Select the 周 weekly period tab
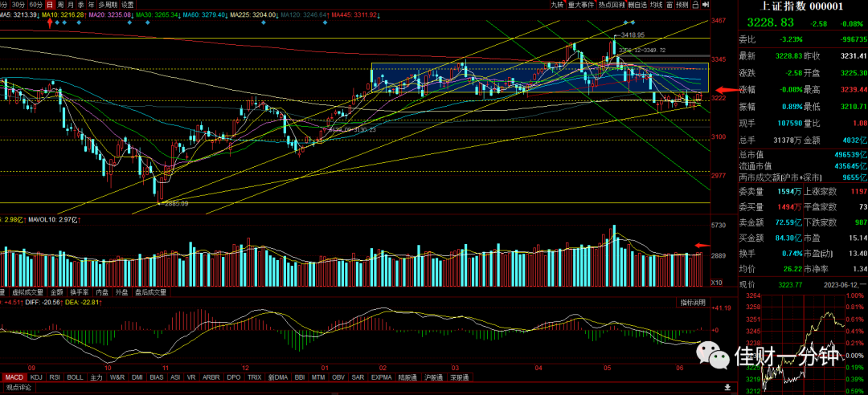868x395 pixels. [x=61, y=5]
